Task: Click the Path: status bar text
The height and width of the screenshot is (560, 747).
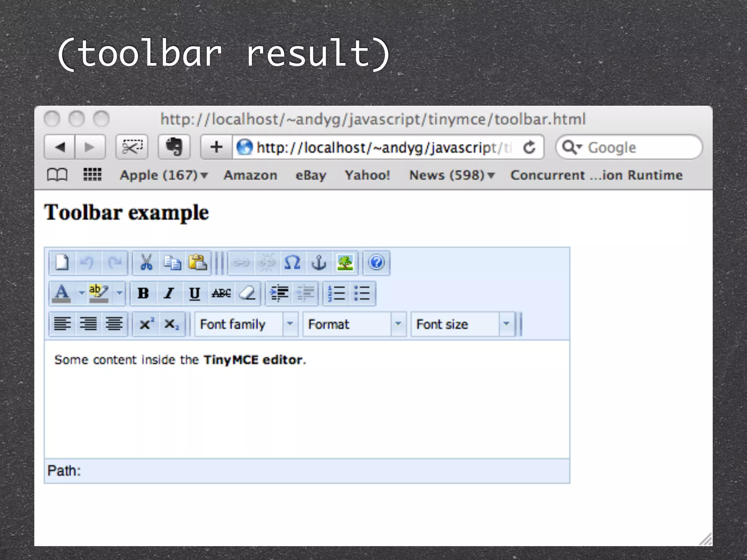Action: pyautogui.click(x=64, y=471)
